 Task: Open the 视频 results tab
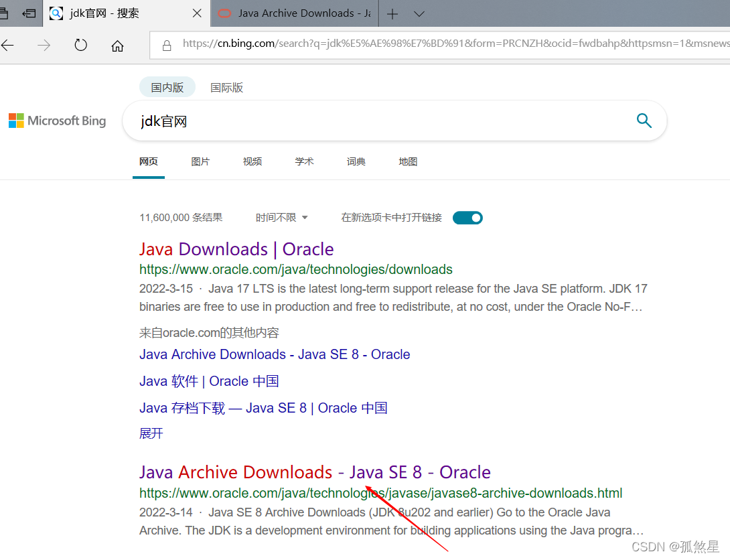click(x=252, y=161)
